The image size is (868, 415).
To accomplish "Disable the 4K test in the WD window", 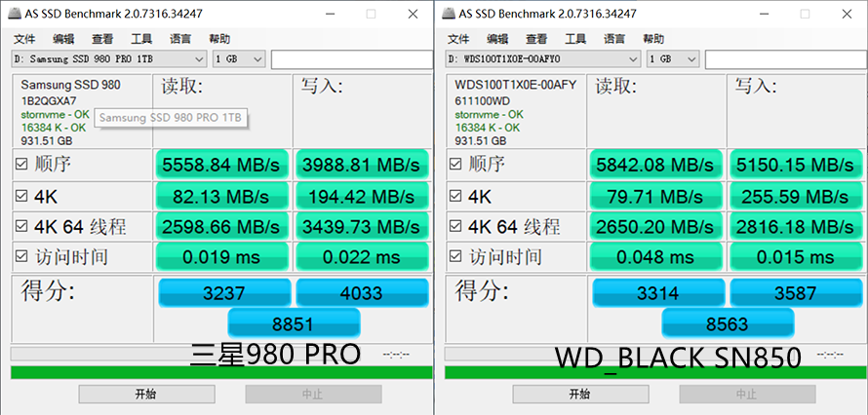I will [x=455, y=195].
